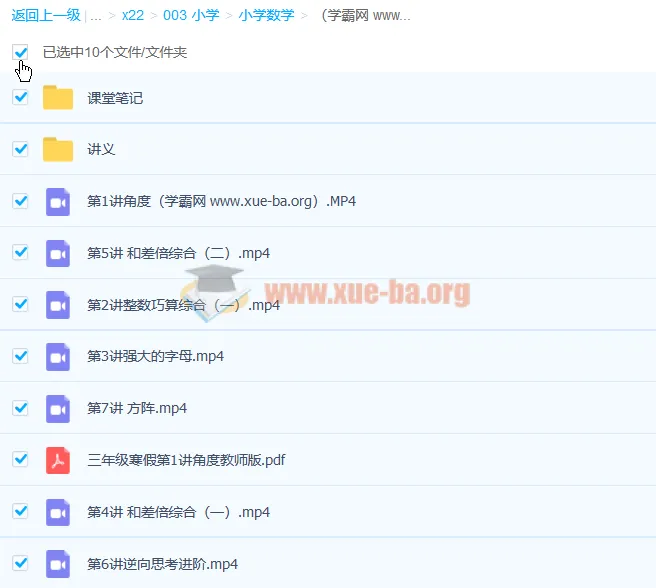Open file 第3讲强大的字母.mp4

tap(155, 357)
